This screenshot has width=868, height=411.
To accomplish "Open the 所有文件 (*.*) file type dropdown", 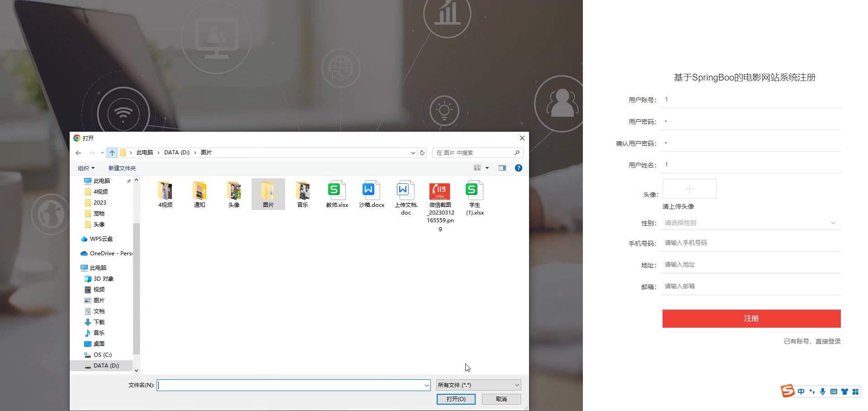I will pos(478,385).
